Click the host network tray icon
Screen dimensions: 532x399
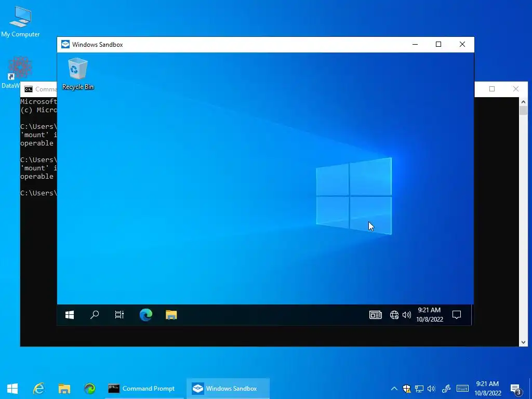tap(419, 389)
